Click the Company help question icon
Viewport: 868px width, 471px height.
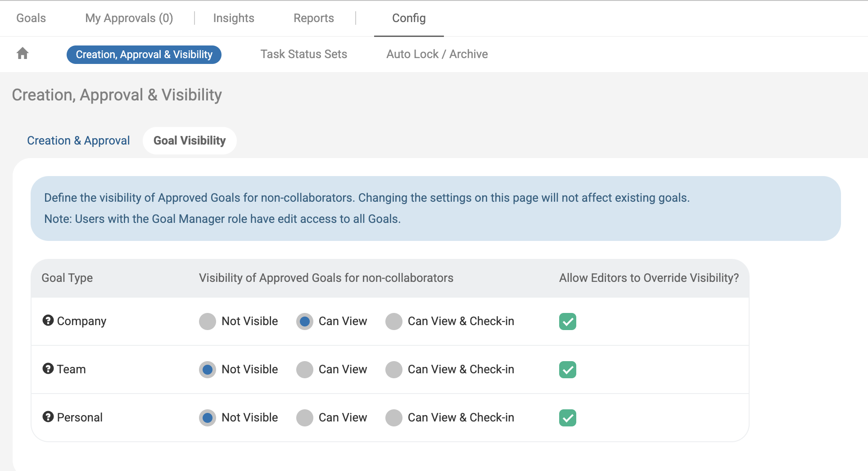(x=48, y=320)
